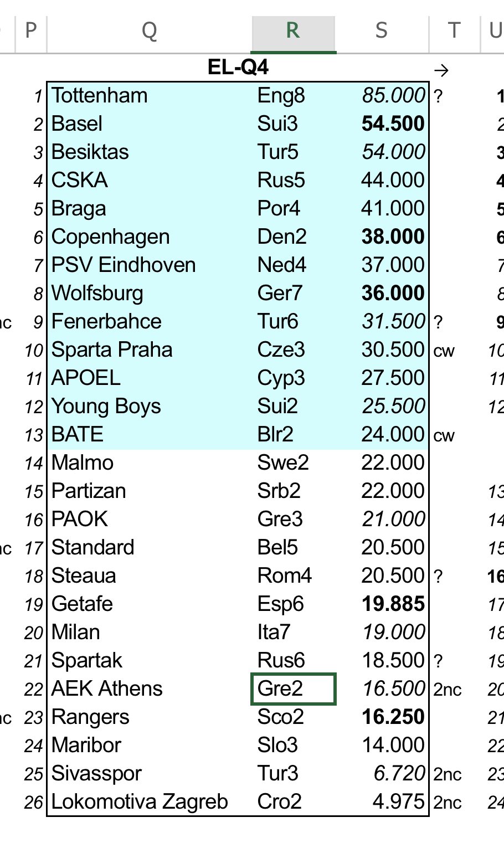Select column S header
Screen dimensions: 504x848
pyautogui.click(x=382, y=32)
